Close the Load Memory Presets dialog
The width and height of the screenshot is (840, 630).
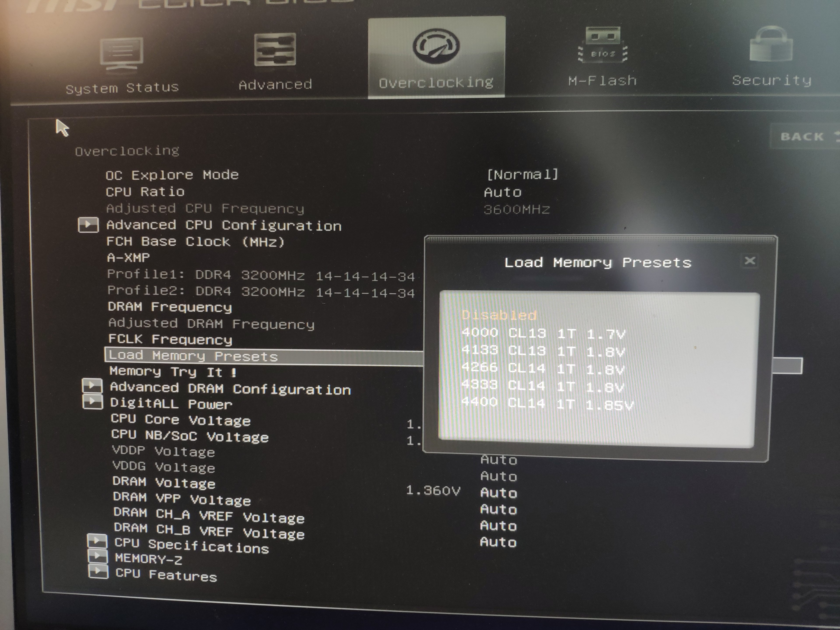[x=750, y=261]
